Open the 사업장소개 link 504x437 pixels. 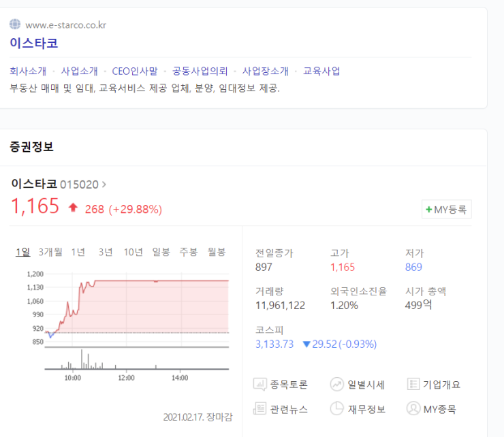(265, 71)
